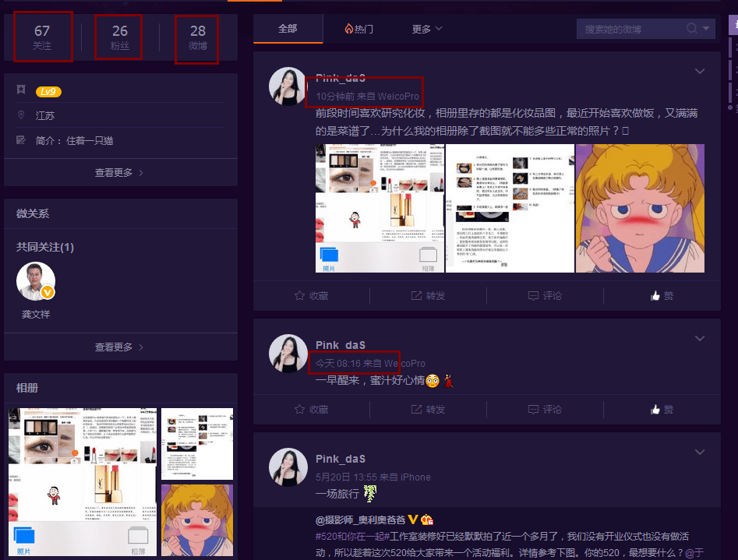Screen dimensions: 738x560
Task: Open 龚文祥 profile from mutual follows
Action: coord(36,282)
